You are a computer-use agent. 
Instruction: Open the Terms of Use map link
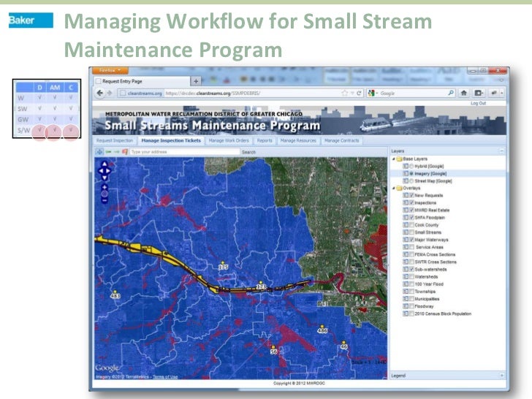(x=165, y=376)
